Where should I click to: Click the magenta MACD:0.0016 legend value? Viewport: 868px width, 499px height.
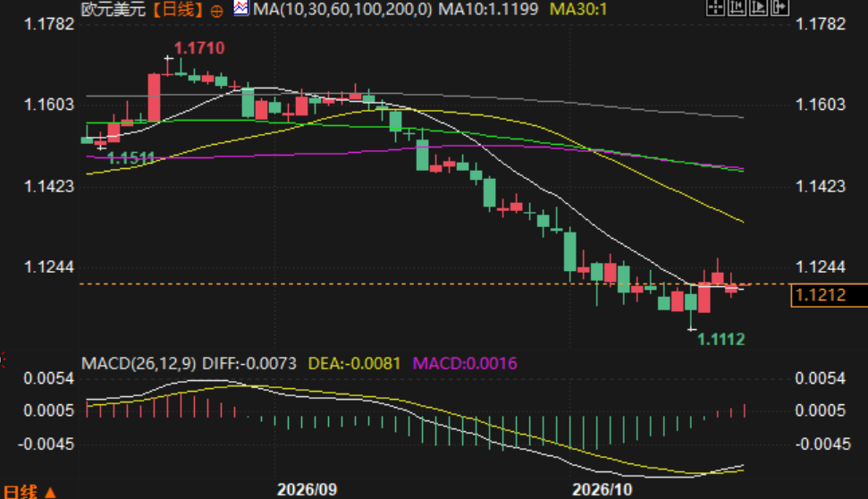(x=465, y=363)
